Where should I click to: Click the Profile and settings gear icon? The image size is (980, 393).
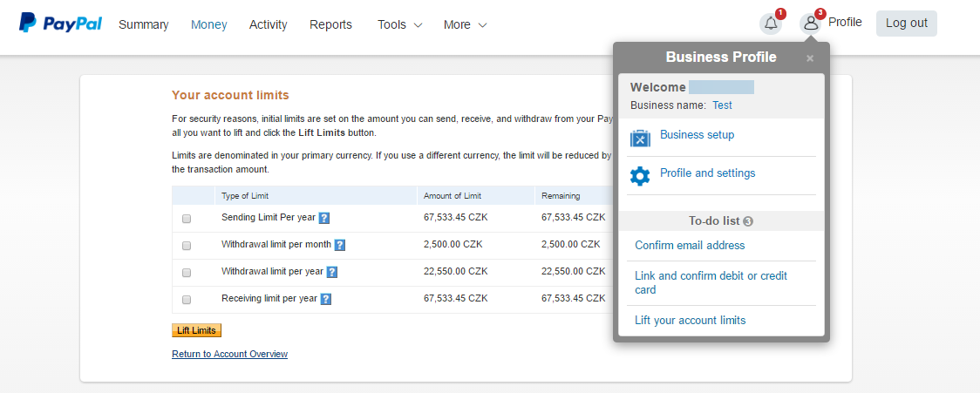click(640, 176)
